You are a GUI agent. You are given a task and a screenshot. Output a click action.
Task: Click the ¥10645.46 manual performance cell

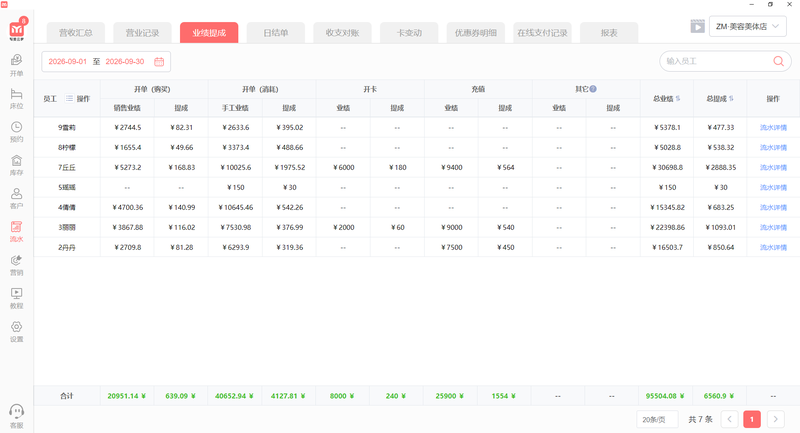[x=236, y=208]
